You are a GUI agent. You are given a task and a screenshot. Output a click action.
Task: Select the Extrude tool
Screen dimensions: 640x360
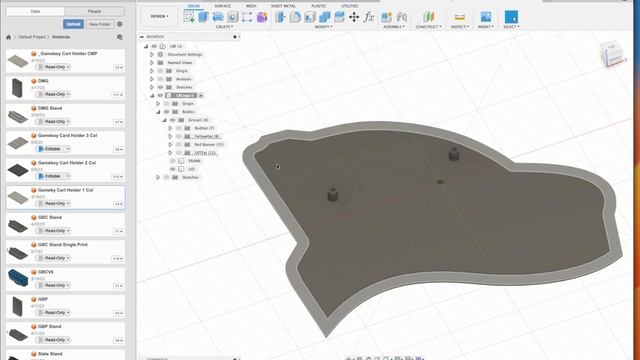(203, 17)
